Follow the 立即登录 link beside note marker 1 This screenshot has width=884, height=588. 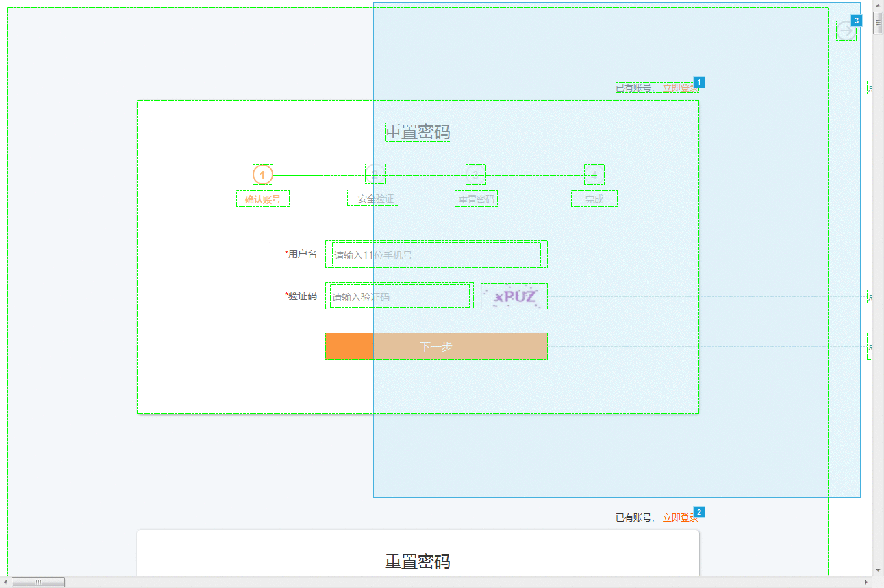[681, 88]
